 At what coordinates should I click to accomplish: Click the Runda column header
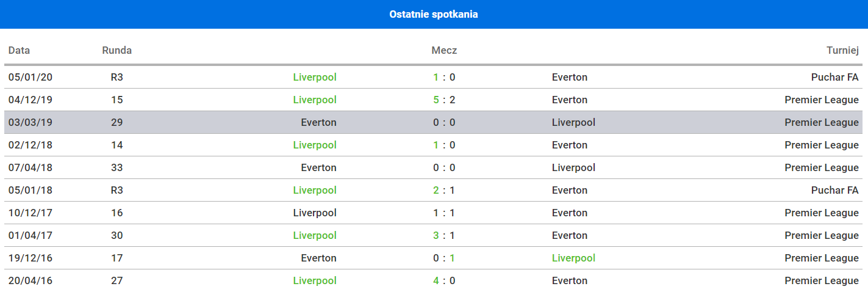coord(117,50)
